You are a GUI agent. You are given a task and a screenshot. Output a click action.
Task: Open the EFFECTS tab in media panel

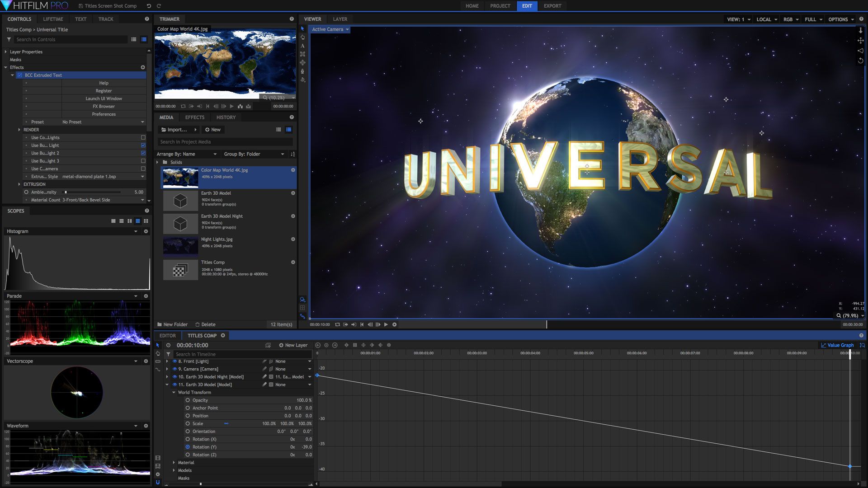(194, 117)
